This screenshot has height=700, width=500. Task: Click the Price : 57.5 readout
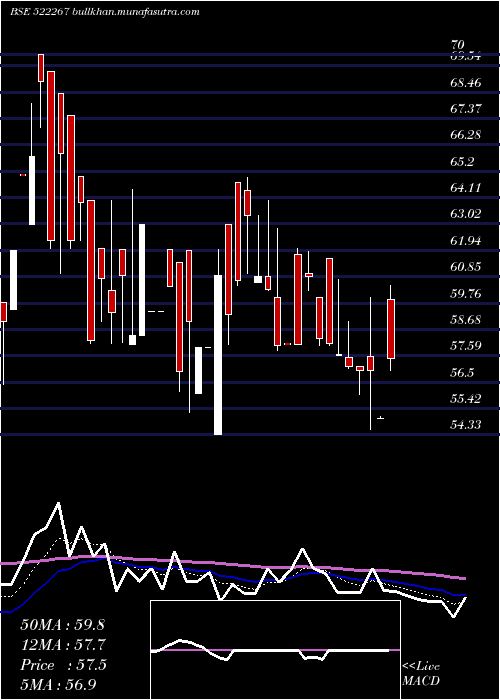(x=63, y=665)
